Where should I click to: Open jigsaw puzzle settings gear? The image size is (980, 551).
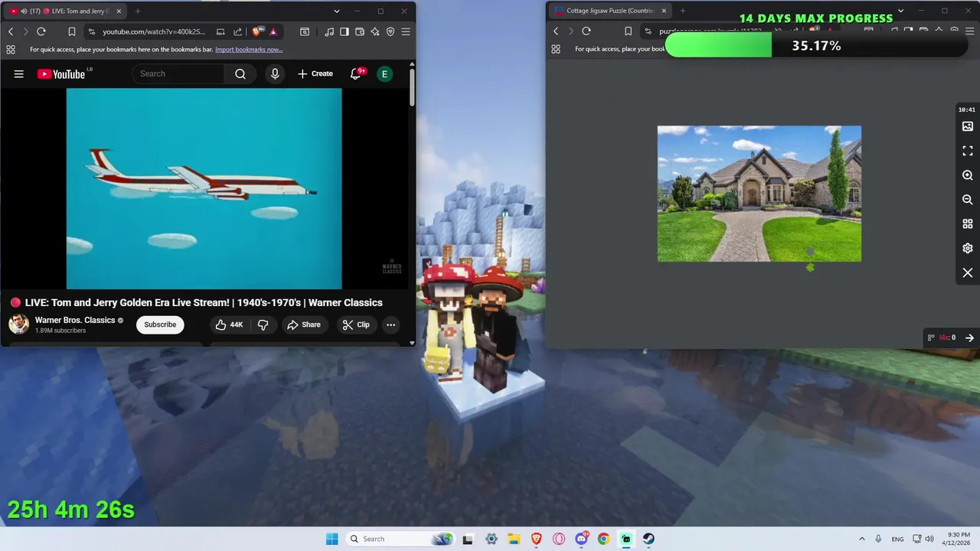[x=968, y=249]
